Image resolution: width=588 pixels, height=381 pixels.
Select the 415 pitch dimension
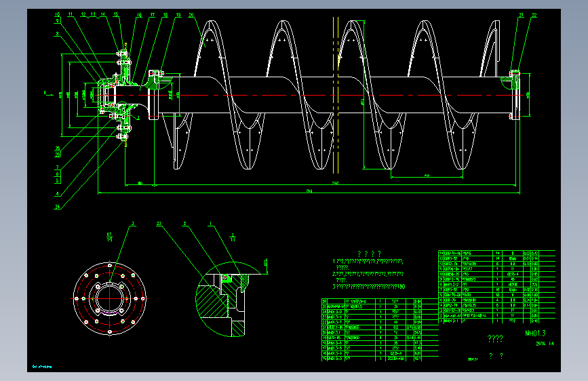pos(427,175)
